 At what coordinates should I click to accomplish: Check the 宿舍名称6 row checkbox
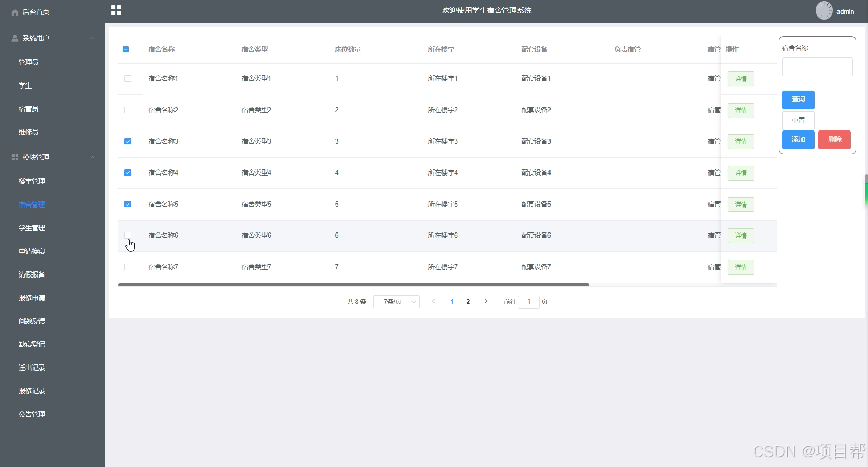(127, 235)
